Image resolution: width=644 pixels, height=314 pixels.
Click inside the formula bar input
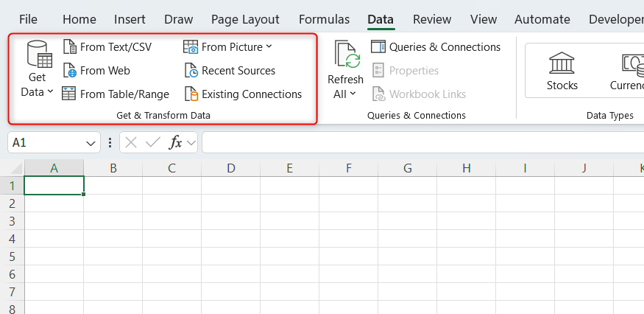pyautogui.click(x=423, y=142)
